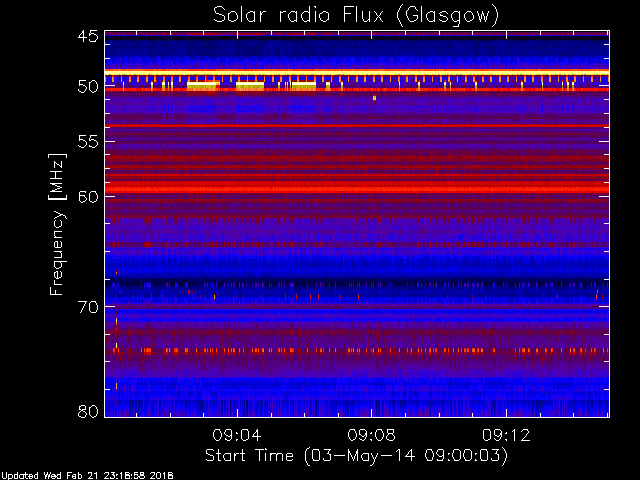
Task: Click the 09:12 time axis label
Action: (x=506, y=435)
